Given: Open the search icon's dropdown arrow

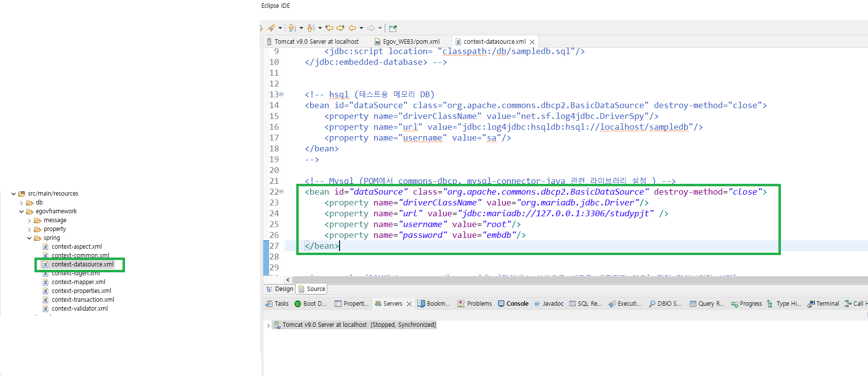Looking at the screenshot, I should point(280,28).
